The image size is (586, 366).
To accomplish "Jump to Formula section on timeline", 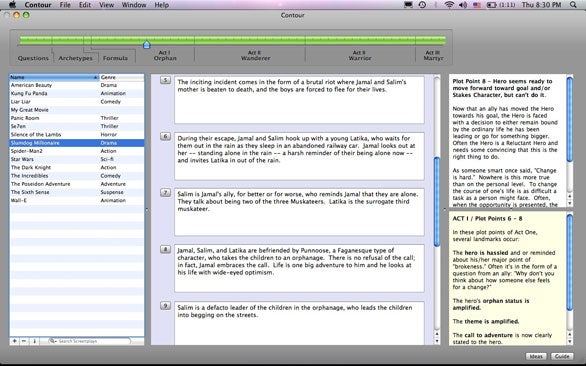I will click(x=115, y=58).
